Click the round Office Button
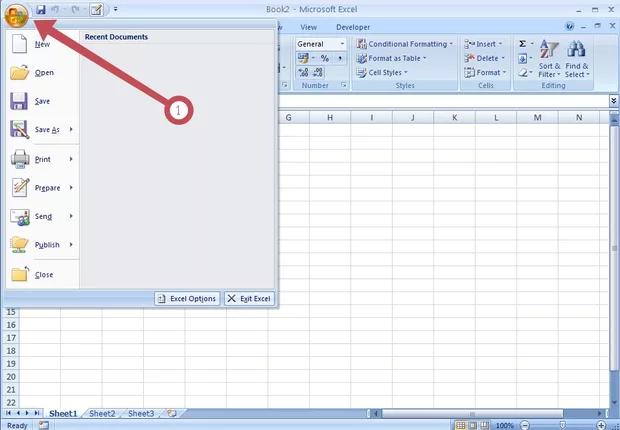The width and height of the screenshot is (620, 430). (x=16, y=15)
